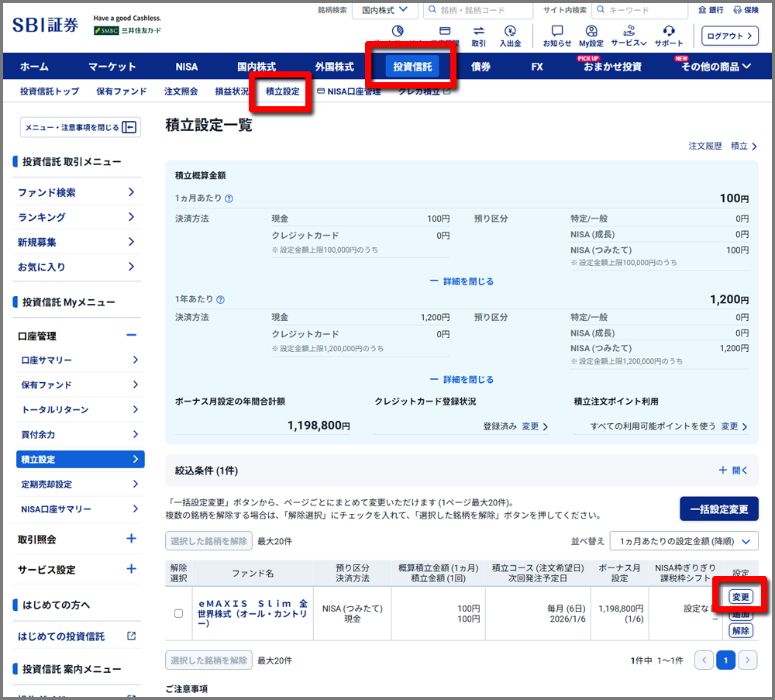
Task: Open the My設定 person icon
Action: (591, 31)
